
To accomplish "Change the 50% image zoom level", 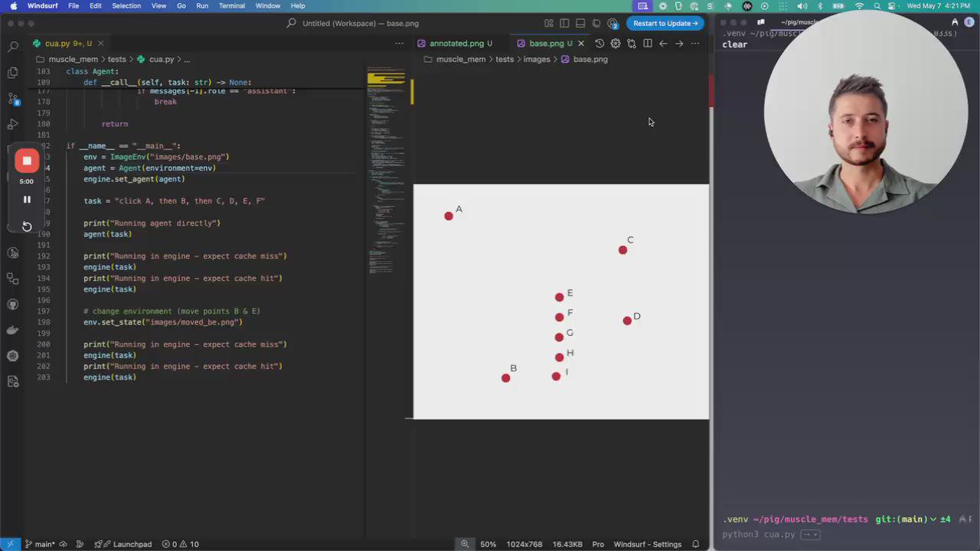I will (x=488, y=544).
